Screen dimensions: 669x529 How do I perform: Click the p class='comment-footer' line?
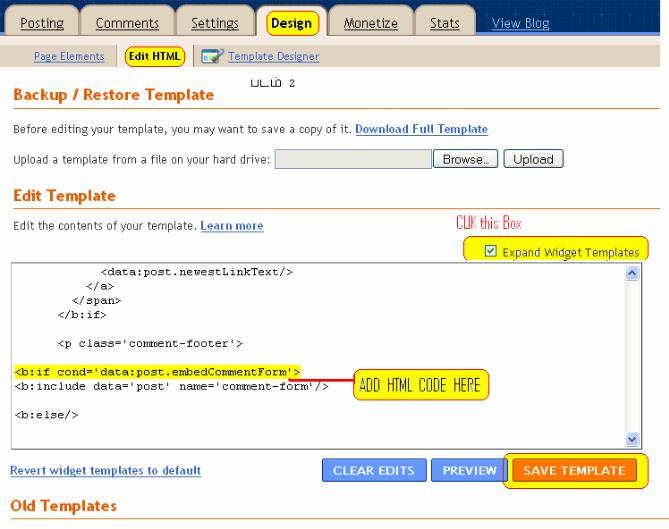click(x=150, y=343)
